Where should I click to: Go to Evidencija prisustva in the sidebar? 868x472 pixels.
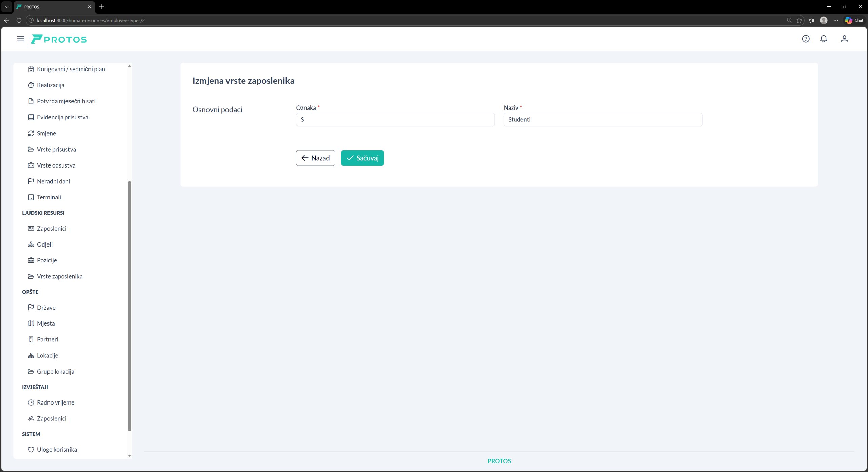tap(62, 117)
